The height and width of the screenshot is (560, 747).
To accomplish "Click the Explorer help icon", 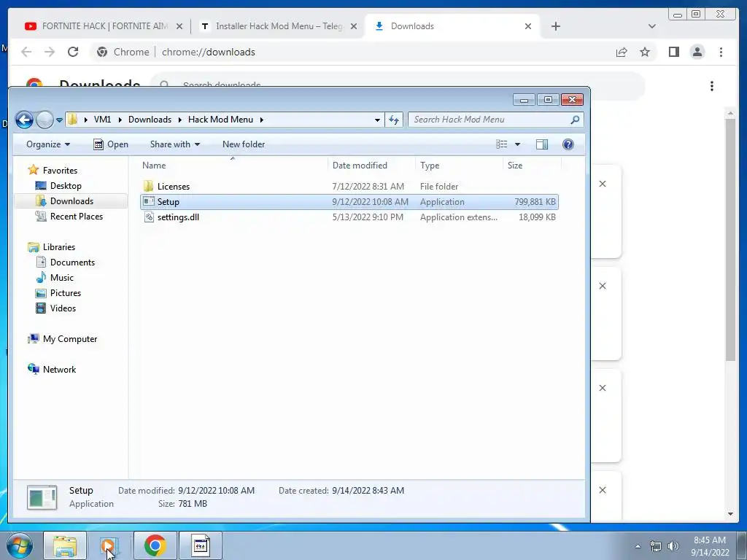I will (568, 144).
